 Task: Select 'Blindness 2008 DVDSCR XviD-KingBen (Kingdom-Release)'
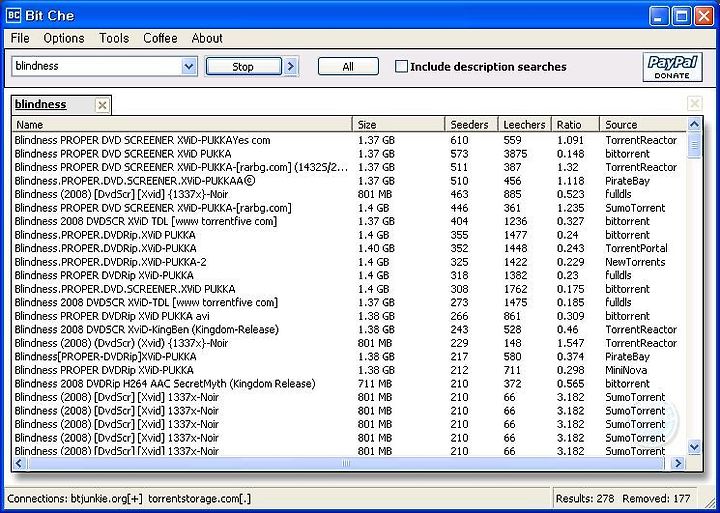[349, 329]
